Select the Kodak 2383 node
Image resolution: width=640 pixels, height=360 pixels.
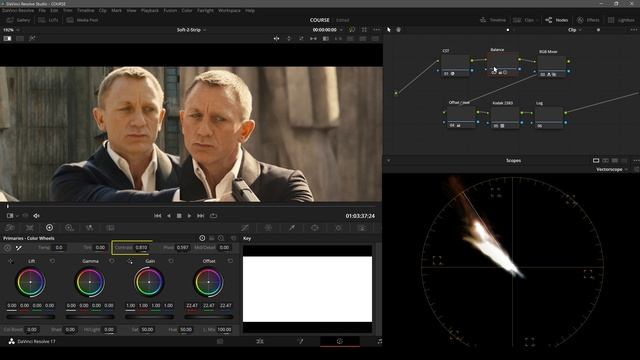(x=505, y=118)
